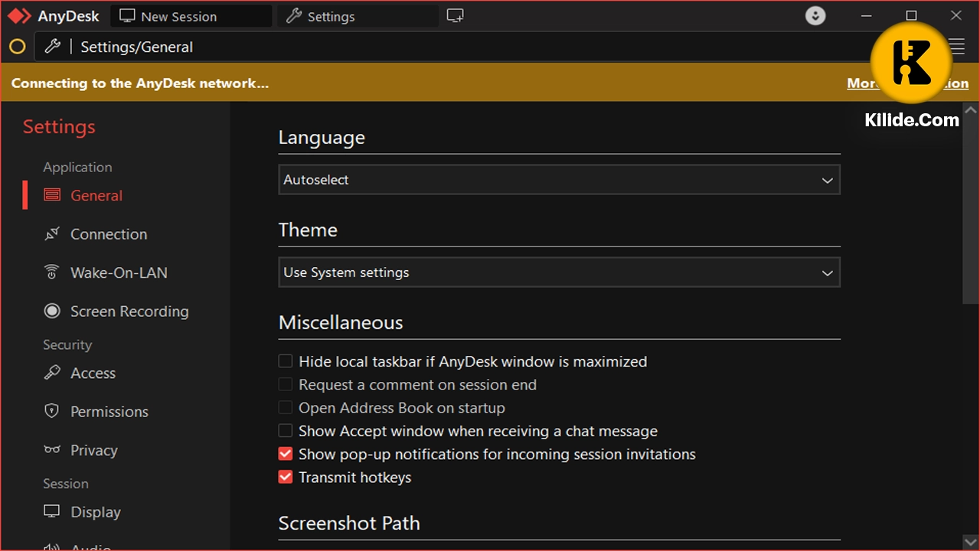This screenshot has height=551, width=980.
Task: Click the Privacy glasses icon
Action: 52,450
